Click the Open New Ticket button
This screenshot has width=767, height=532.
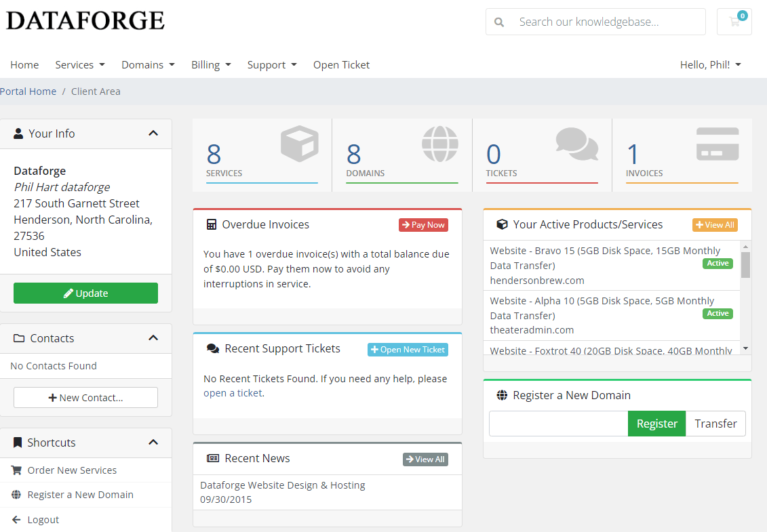408,350
